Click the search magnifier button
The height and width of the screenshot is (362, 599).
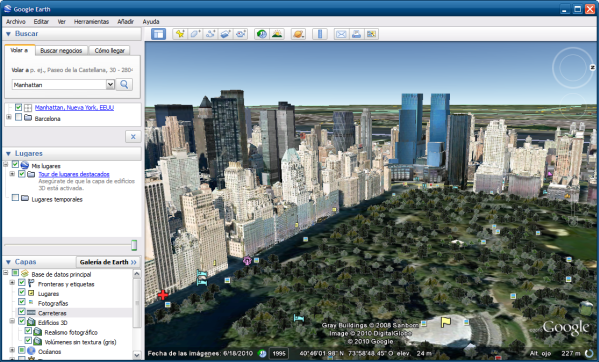pyautogui.click(x=124, y=84)
